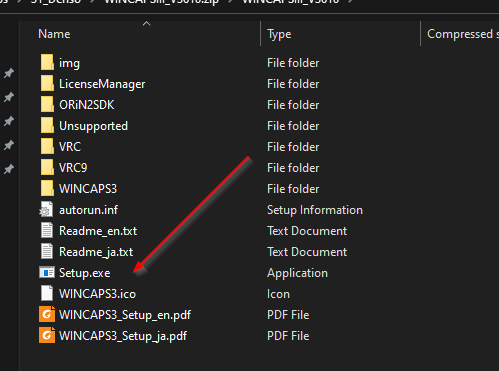
Task: Select the file name WINCAPS3_Setup_ja.pdf
Action: tap(123, 336)
